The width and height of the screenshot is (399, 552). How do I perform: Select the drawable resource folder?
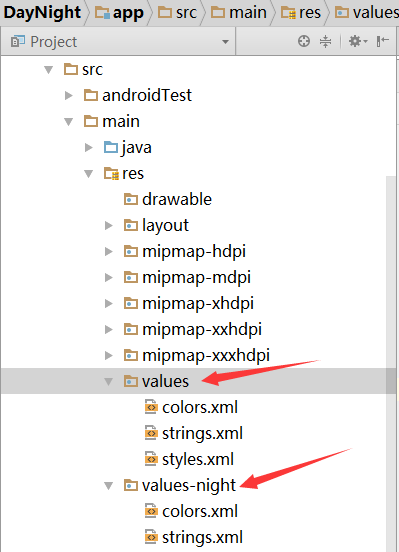coord(168,199)
